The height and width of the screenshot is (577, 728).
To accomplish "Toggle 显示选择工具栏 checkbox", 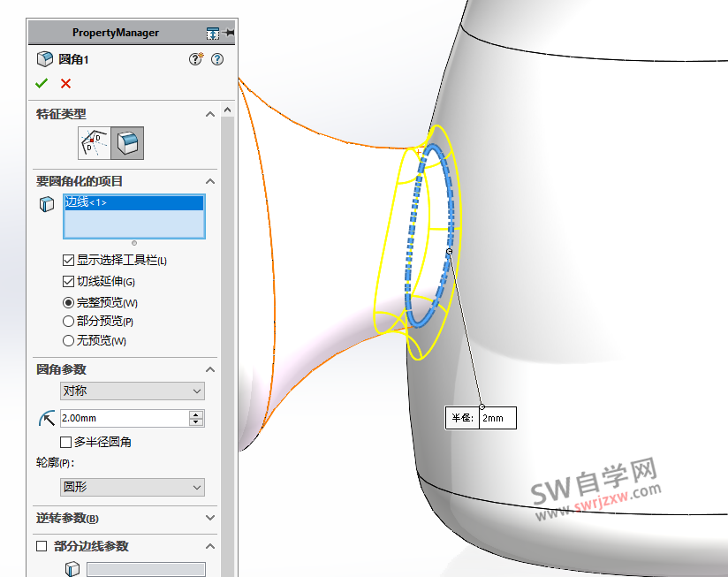I will point(69,261).
